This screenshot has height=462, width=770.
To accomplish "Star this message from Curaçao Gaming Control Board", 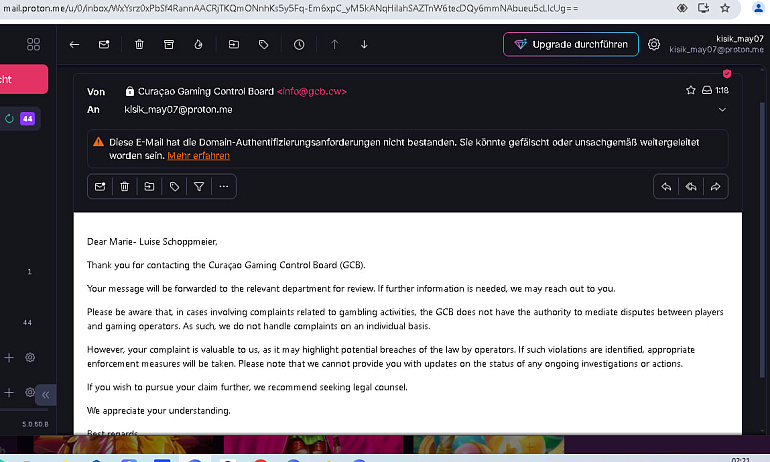I will coord(691,90).
